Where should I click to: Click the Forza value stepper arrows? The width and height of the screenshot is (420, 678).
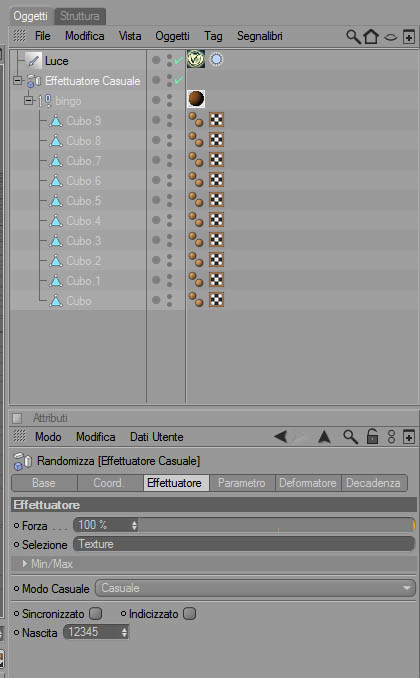coord(135,525)
